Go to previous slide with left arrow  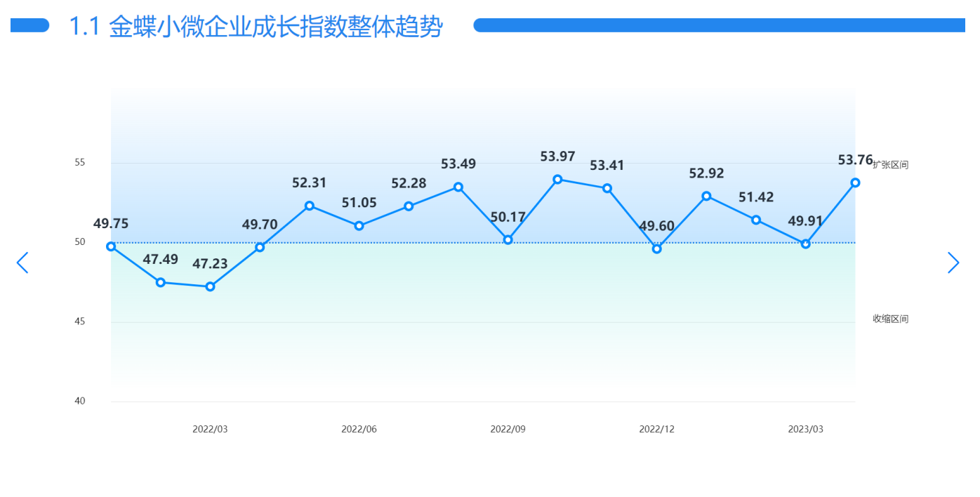pyautogui.click(x=22, y=263)
